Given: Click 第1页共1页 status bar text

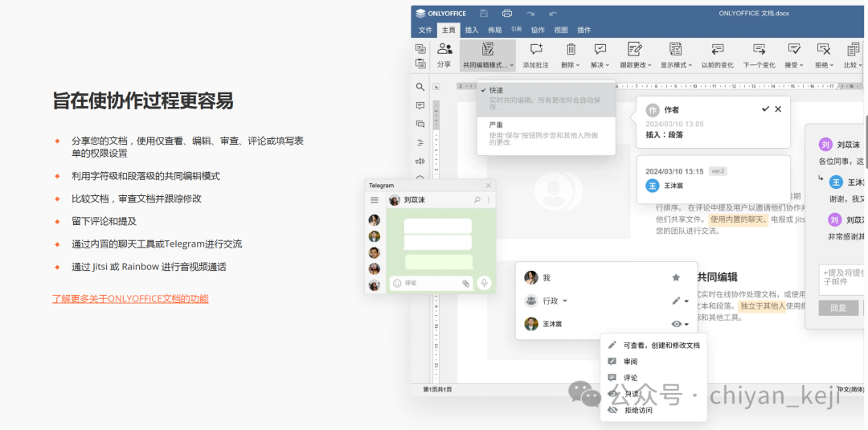Looking at the screenshot, I should click(x=437, y=390).
